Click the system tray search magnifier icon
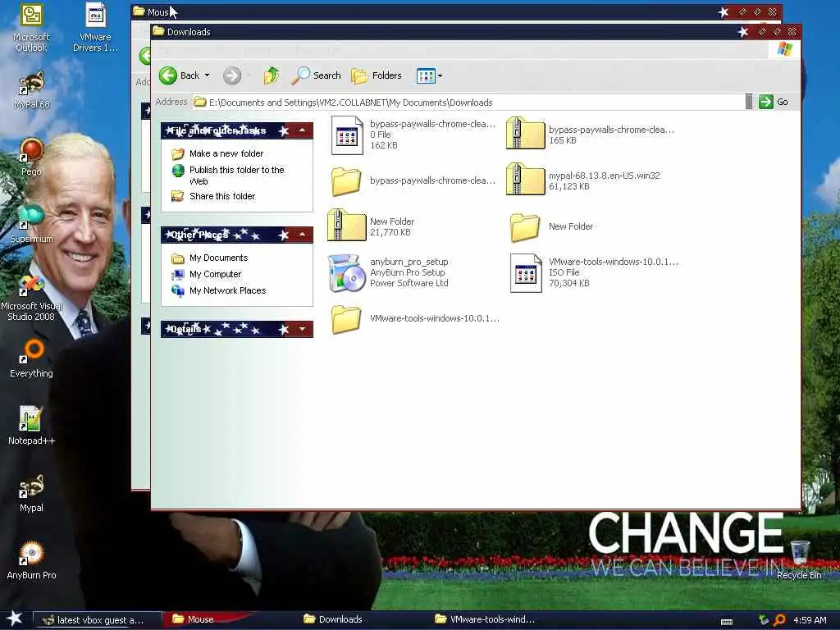The image size is (840, 630). [x=780, y=620]
